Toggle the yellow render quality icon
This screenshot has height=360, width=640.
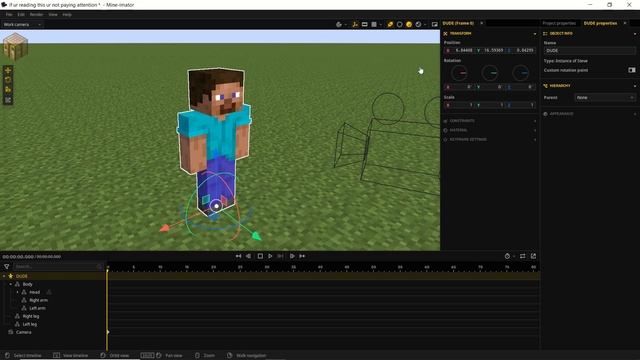409,24
